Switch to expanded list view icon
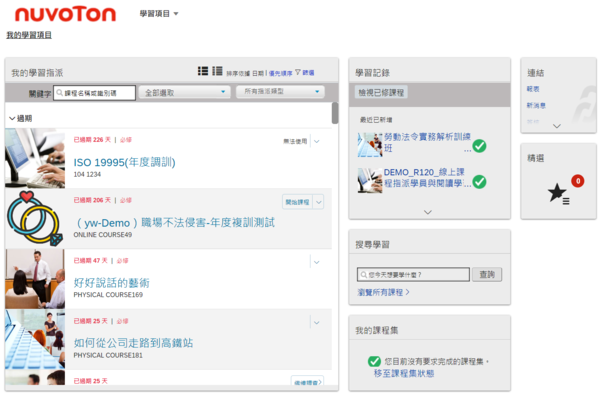 click(x=203, y=71)
